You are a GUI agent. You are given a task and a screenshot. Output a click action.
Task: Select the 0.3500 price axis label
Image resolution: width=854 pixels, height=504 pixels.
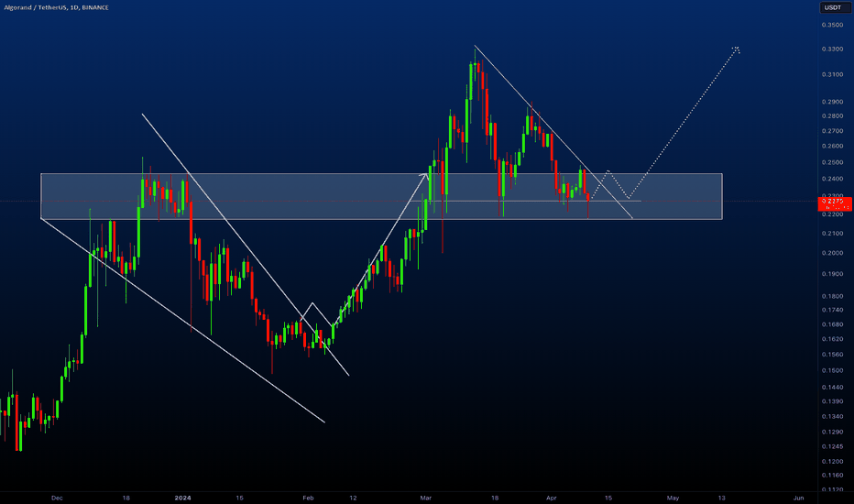[832, 25]
